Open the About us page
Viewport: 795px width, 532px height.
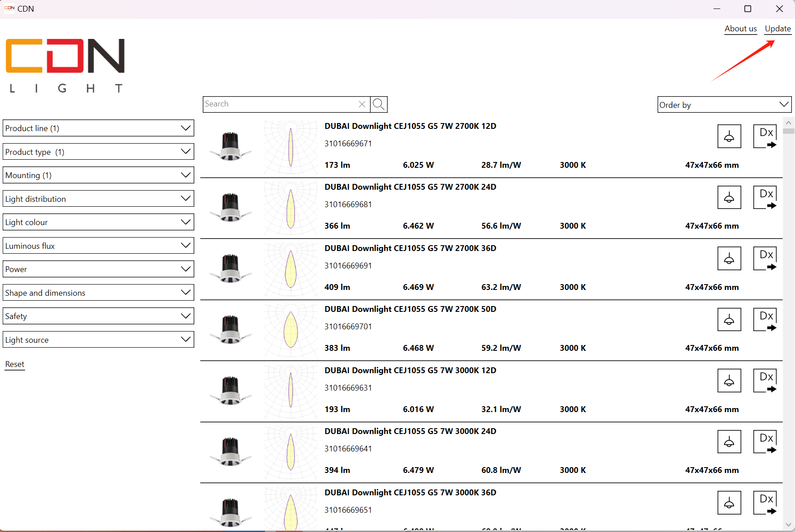(740, 29)
